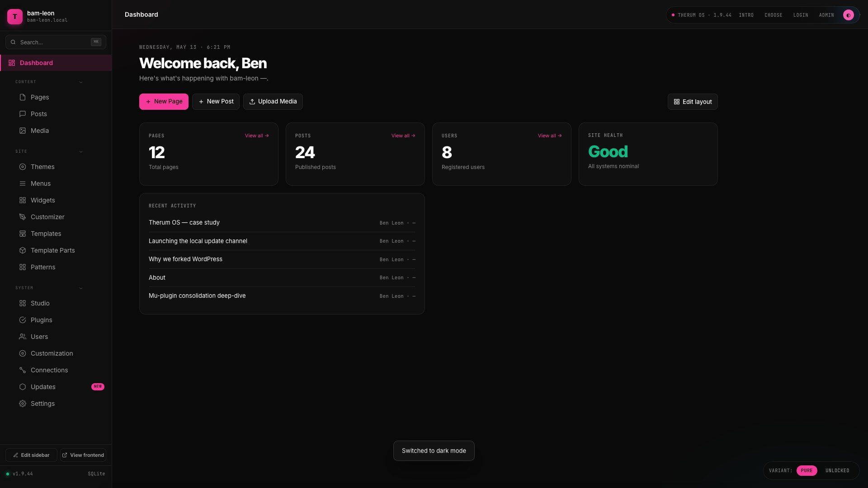
Task: Collapse the CONTENT sidebar section
Action: click(81, 82)
